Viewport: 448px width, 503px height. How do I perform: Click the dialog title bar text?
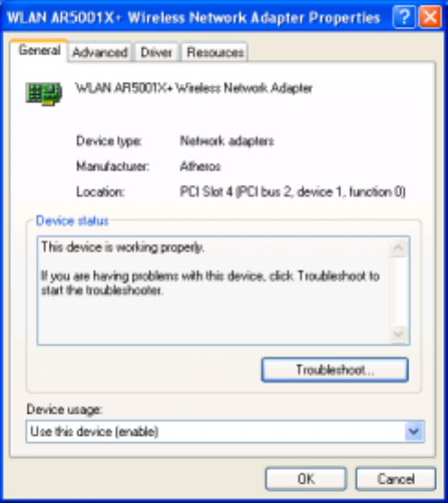tap(193, 17)
